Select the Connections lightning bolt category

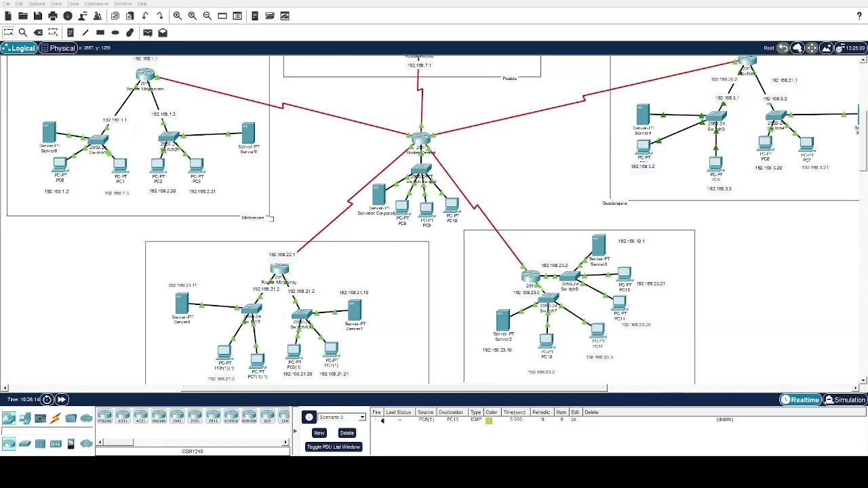coord(56,418)
